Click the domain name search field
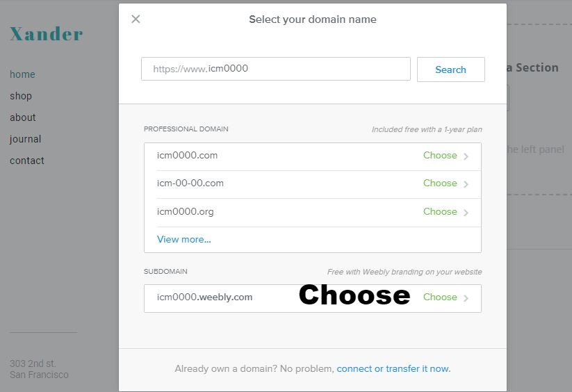 pos(275,69)
